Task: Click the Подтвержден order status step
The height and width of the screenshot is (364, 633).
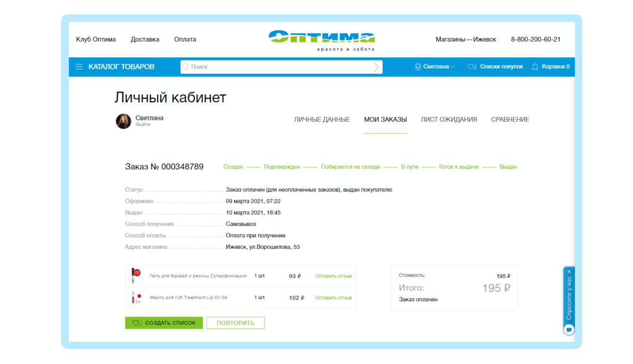Action: [282, 167]
